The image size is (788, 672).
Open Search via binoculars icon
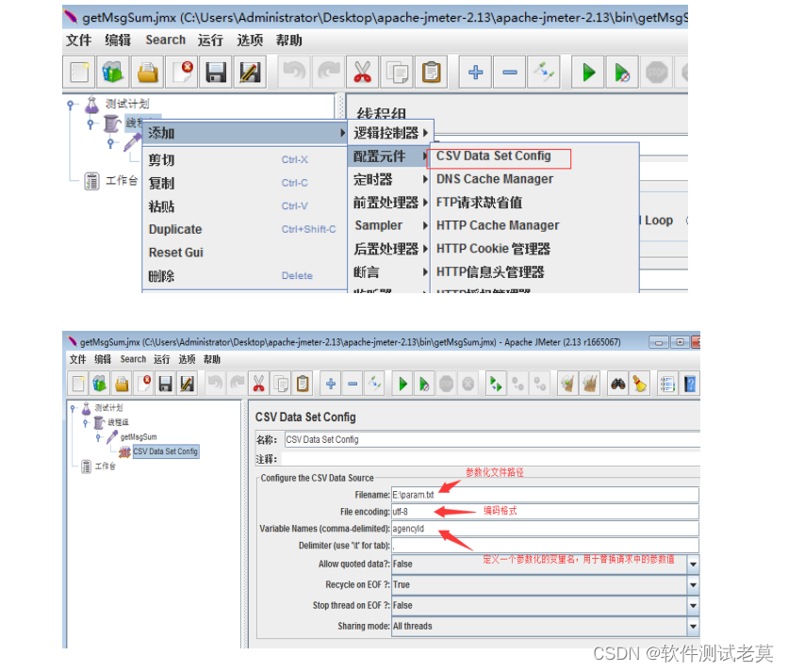[617, 384]
